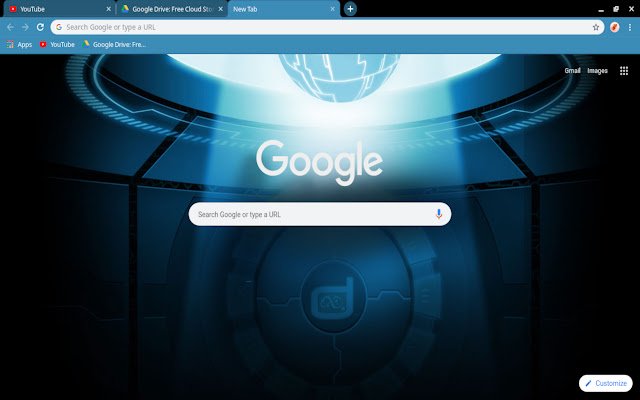Focus the center Google search box

click(x=320, y=214)
